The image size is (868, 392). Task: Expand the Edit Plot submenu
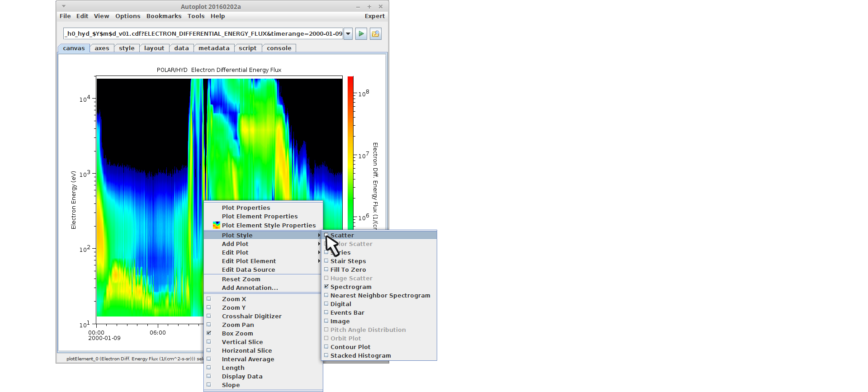[x=263, y=252]
